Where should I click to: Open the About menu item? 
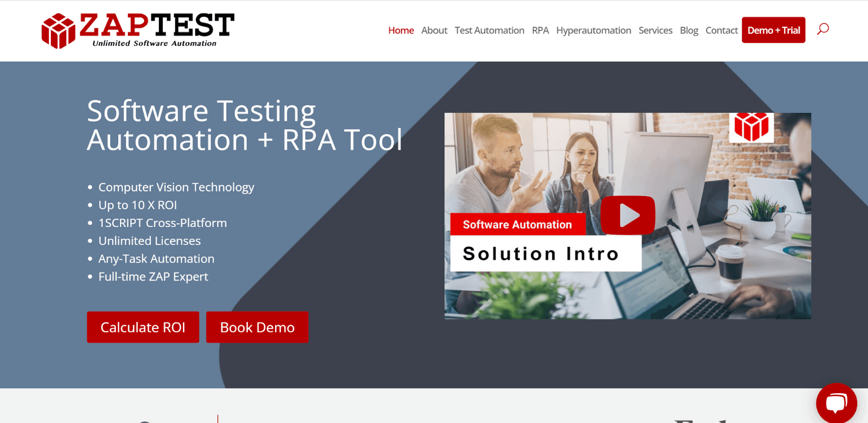[434, 30]
